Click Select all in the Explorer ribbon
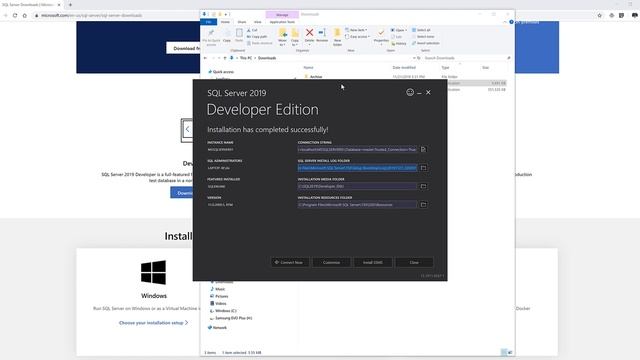This screenshot has height=360, width=640. pos(421,30)
